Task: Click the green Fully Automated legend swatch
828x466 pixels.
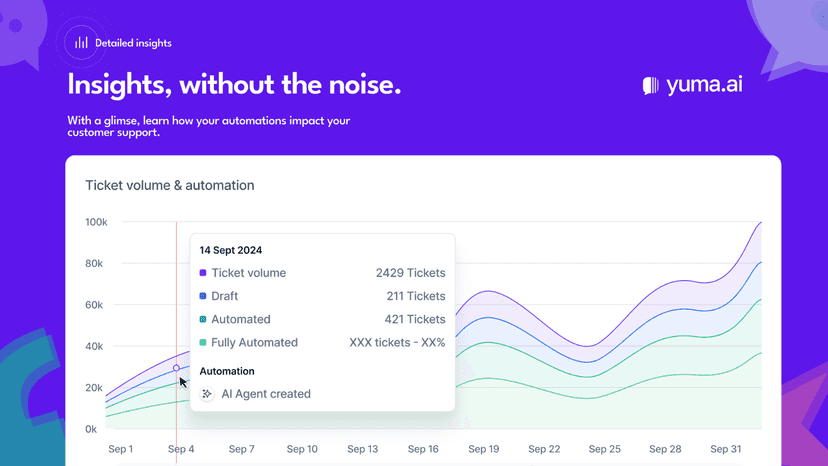Action: (203, 342)
